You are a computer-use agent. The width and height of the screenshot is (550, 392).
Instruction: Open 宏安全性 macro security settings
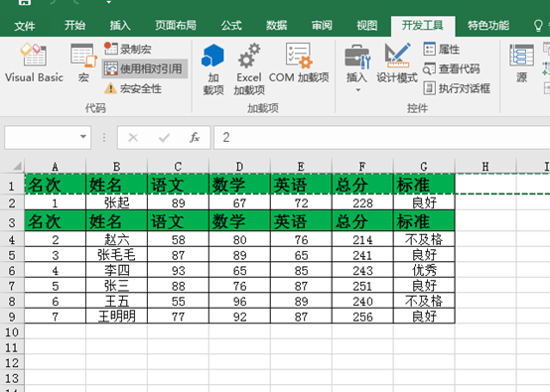tap(133, 88)
